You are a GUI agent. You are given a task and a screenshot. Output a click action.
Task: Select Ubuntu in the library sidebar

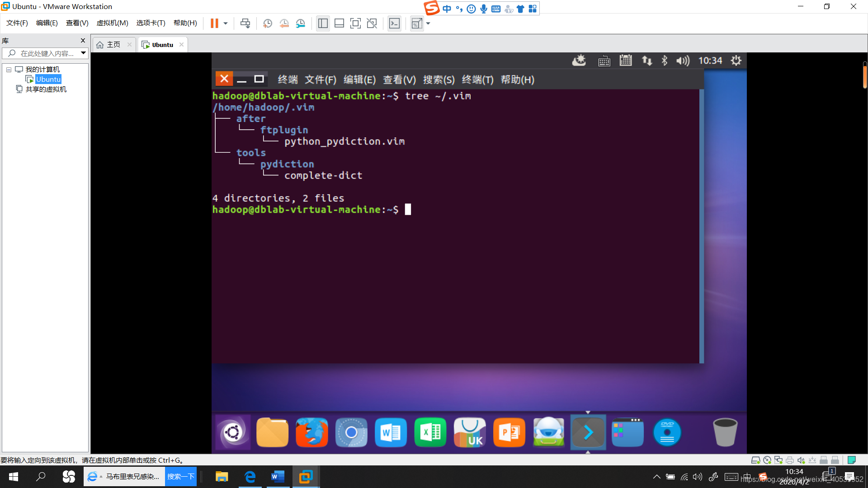[x=48, y=79]
